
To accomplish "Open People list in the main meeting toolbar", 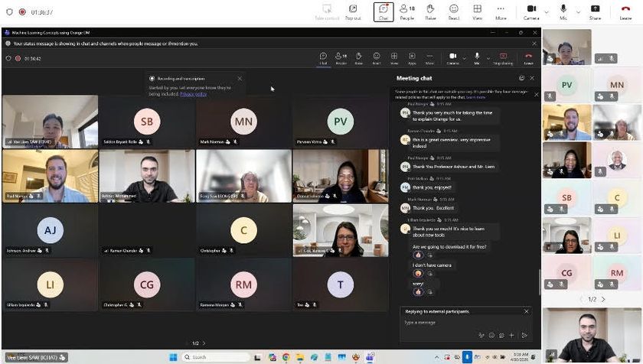I will tap(407, 11).
